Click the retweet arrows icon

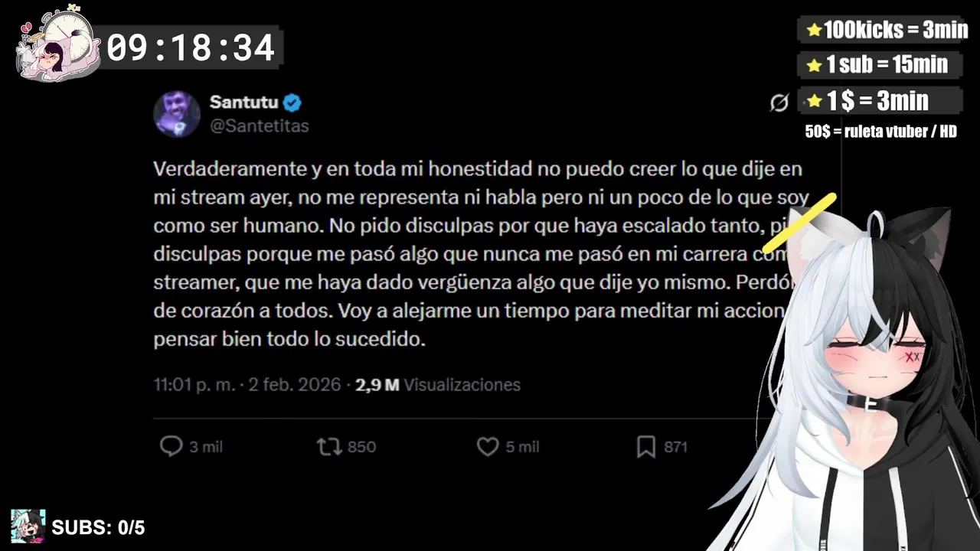click(x=329, y=446)
